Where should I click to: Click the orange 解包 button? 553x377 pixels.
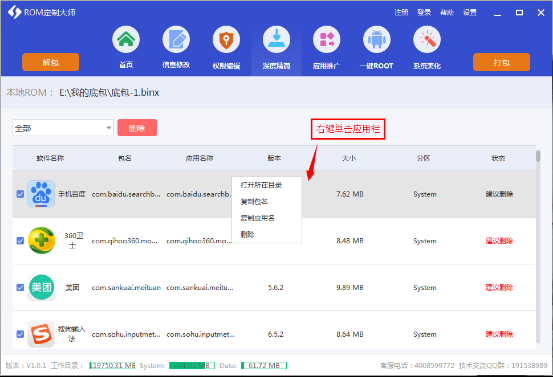(x=50, y=62)
